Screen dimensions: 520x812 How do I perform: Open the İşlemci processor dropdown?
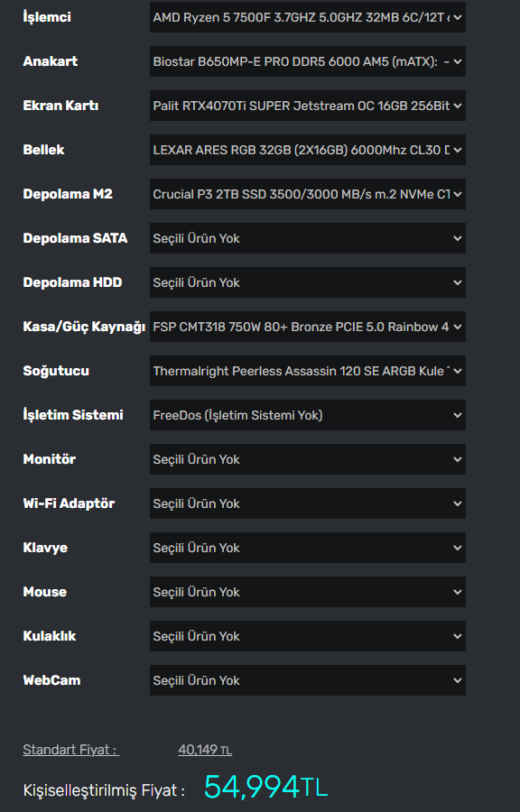pos(308,17)
